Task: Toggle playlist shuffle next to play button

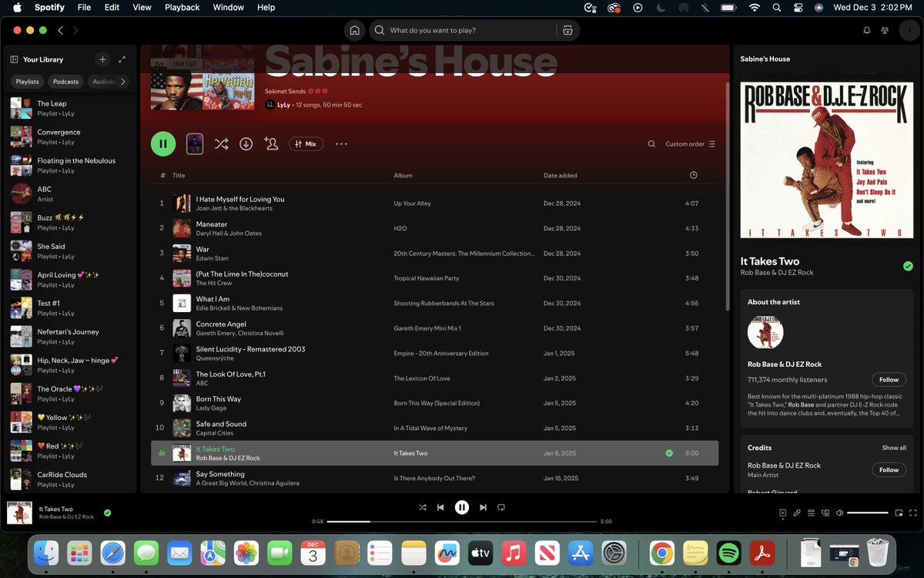Action: [x=221, y=144]
